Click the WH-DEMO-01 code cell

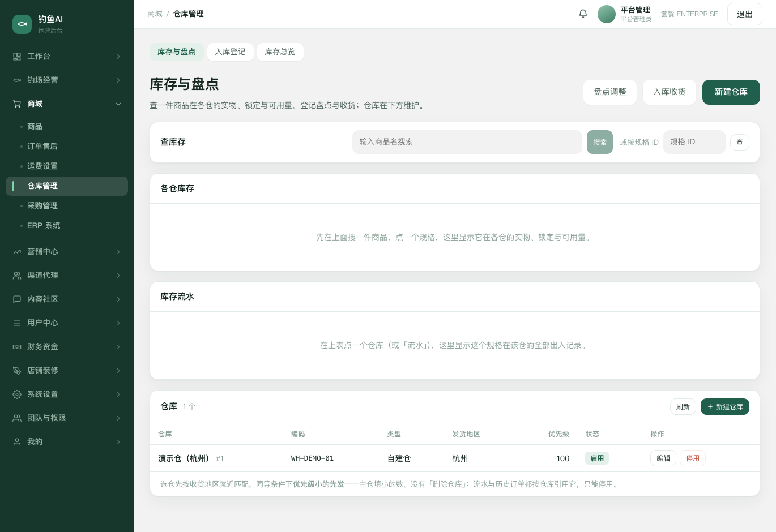coord(312,458)
